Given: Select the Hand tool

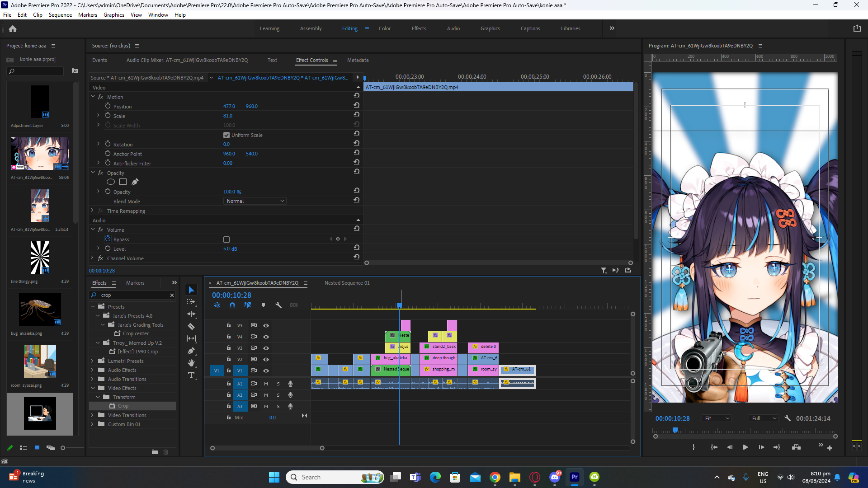Looking at the screenshot, I should click(191, 363).
